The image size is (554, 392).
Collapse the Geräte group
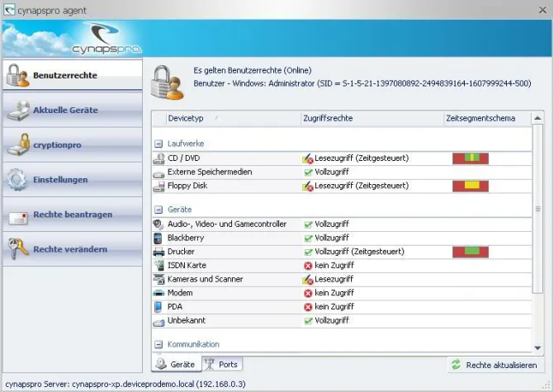(159, 210)
